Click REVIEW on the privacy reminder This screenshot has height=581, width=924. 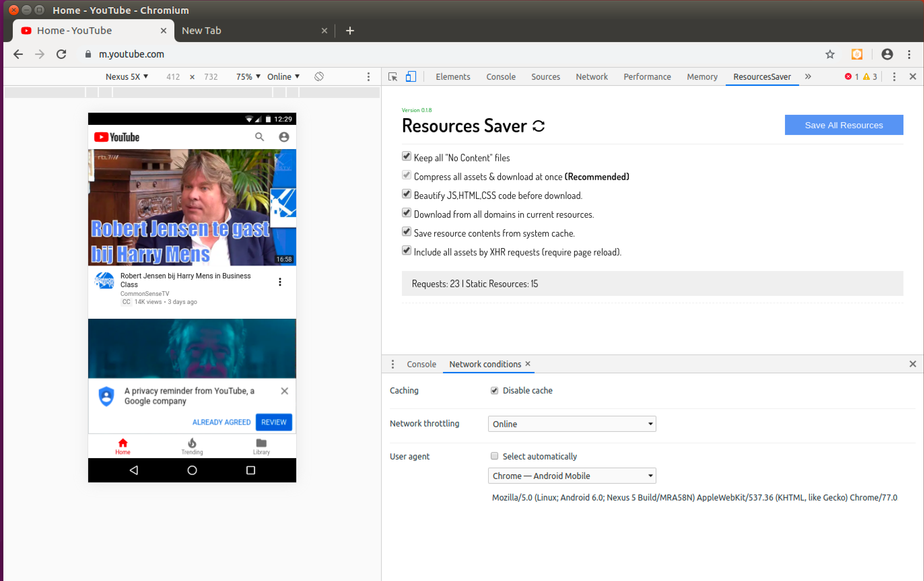click(x=273, y=422)
